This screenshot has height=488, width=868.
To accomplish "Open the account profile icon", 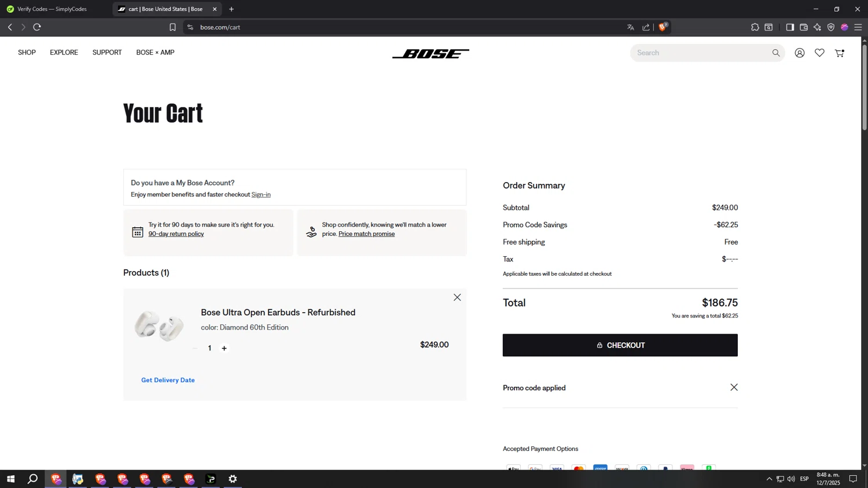I will (x=799, y=53).
